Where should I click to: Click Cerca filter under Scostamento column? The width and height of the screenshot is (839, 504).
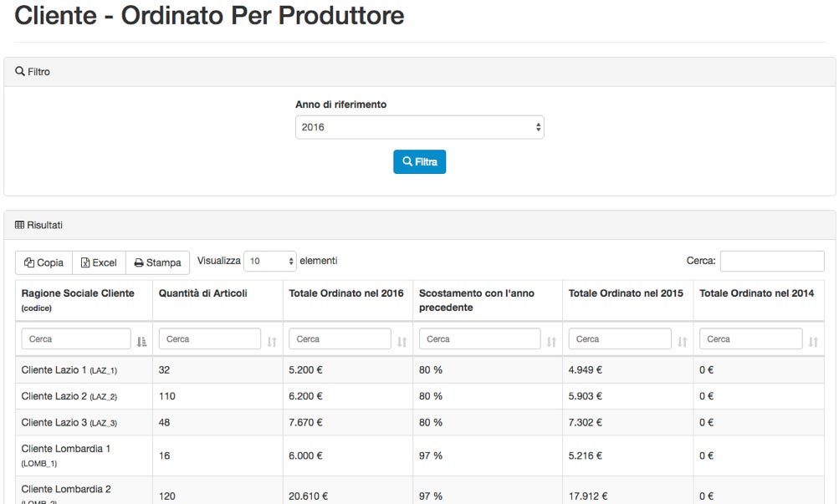click(479, 339)
